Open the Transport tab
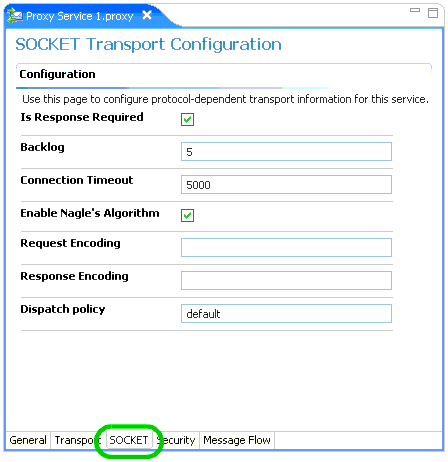This screenshot has height=462, width=448. click(x=77, y=440)
